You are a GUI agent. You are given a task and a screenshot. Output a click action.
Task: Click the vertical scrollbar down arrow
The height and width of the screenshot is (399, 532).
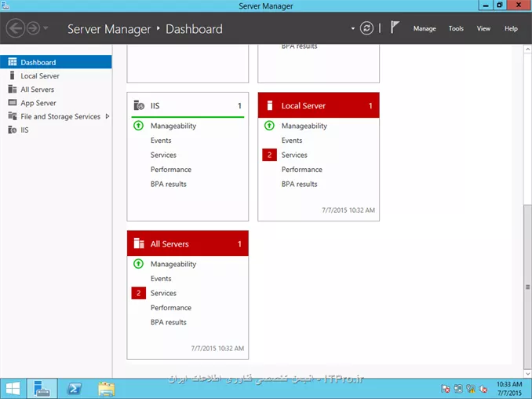527,374
